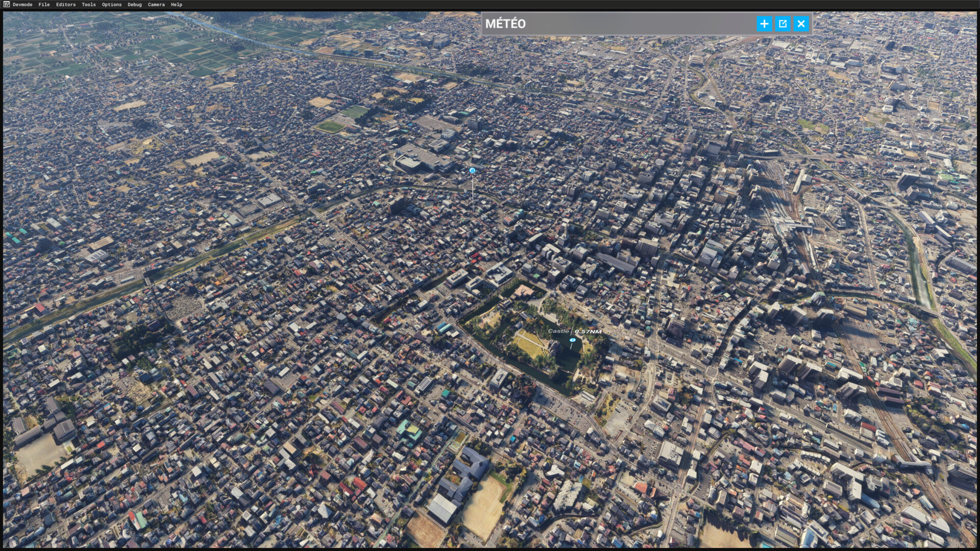This screenshot has height=551, width=980.
Task: Close the MÉTÉO panel
Action: click(x=801, y=23)
